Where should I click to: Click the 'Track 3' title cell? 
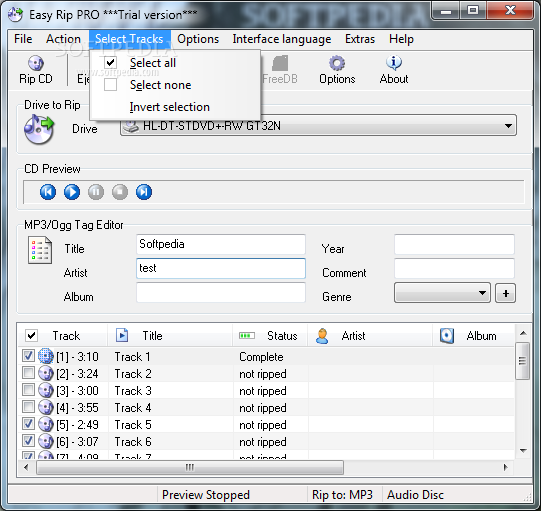click(133, 391)
